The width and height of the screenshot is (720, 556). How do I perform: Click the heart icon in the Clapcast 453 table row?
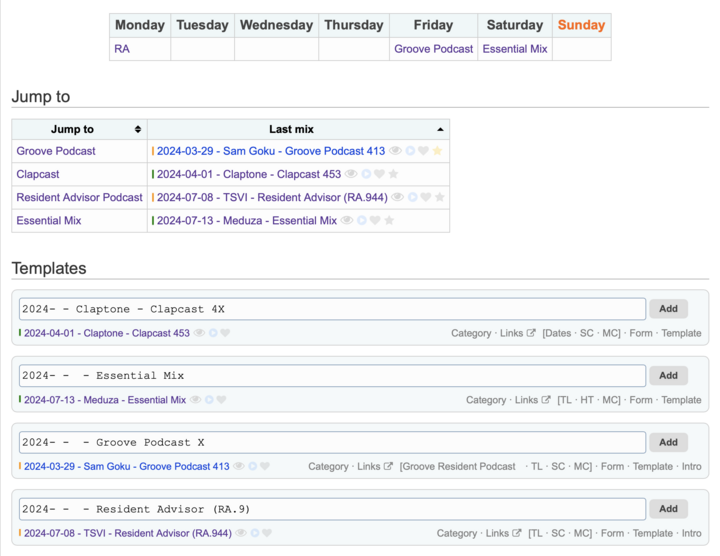[x=379, y=174]
